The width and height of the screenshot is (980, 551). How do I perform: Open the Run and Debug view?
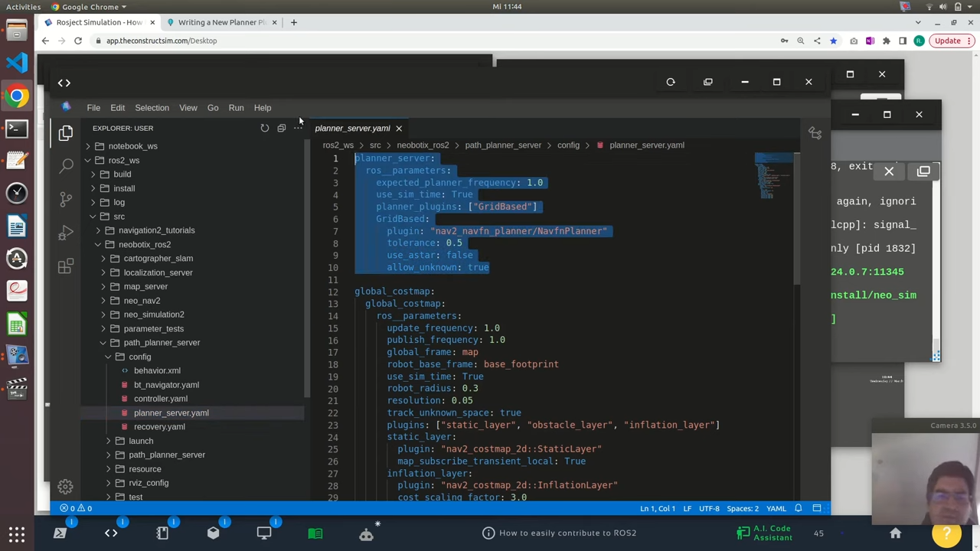click(66, 233)
